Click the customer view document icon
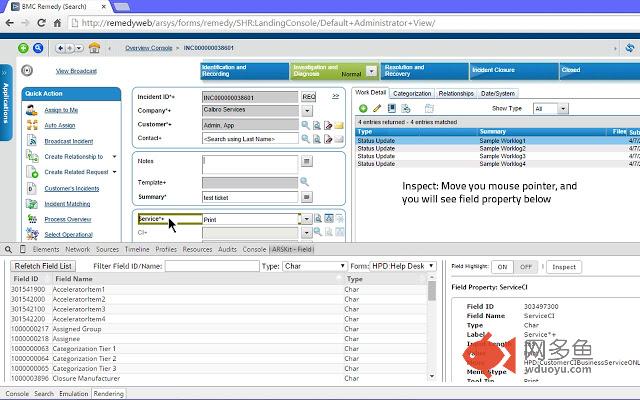This screenshot has height=400, width=640. click(317, 125)
